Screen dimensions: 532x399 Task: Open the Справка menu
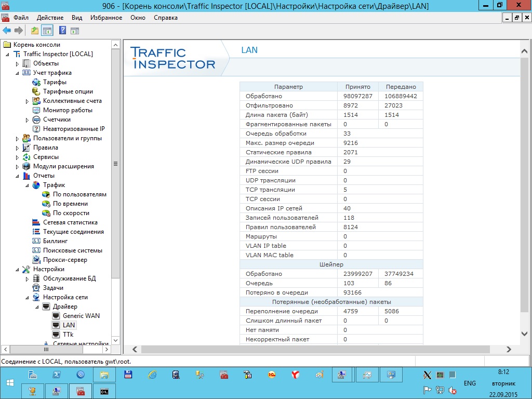pyautogui.click(x=166, y=18)
